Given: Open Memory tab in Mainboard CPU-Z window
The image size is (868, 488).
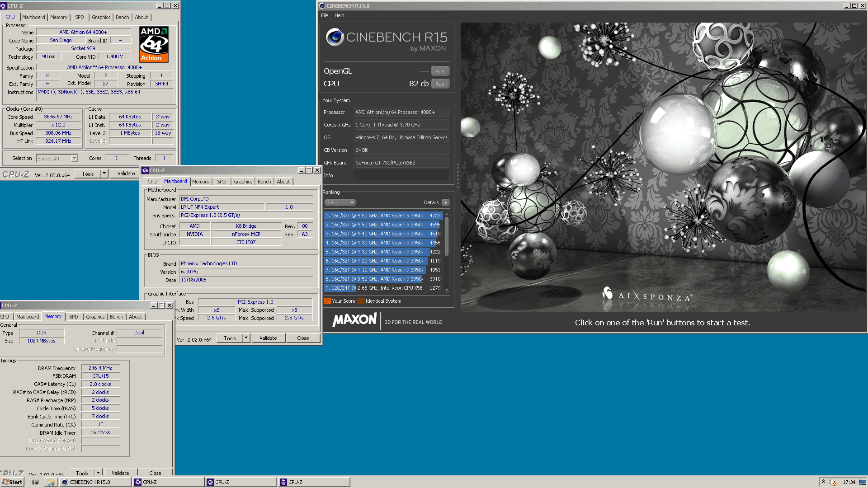Looking at the screenshot, I should click(201, 182).
